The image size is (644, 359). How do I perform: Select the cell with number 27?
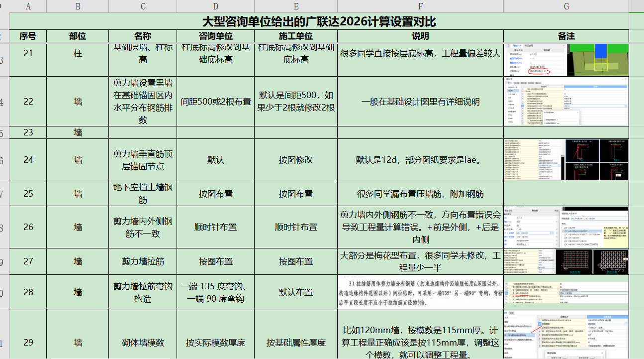28,261
